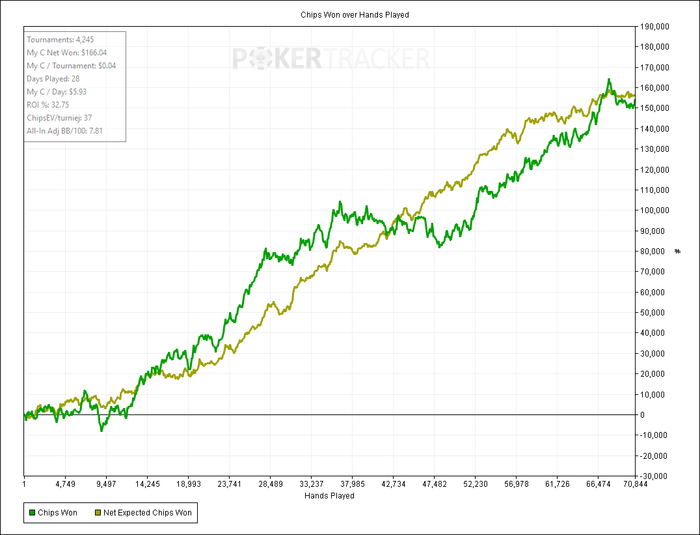Screen dimensions: 700x535
Task: Click the 4,749 x-axis label
Action: [x=65, y=484]
